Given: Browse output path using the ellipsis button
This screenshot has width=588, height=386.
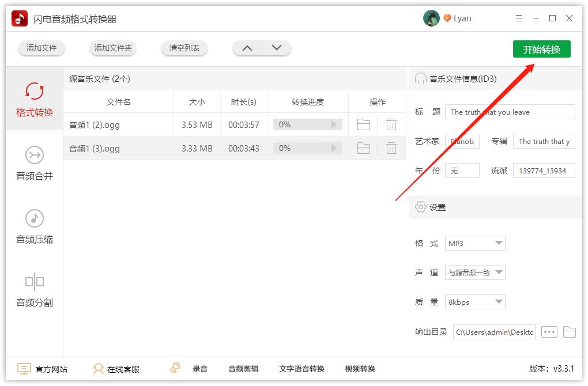Looking at the screenshot, I should point(548,331).
